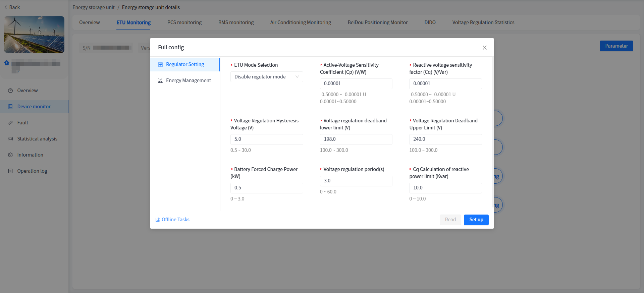Focus the Battery Forced Charge Power field
Screen dimensions: 644x293
(x=266, y=188)
